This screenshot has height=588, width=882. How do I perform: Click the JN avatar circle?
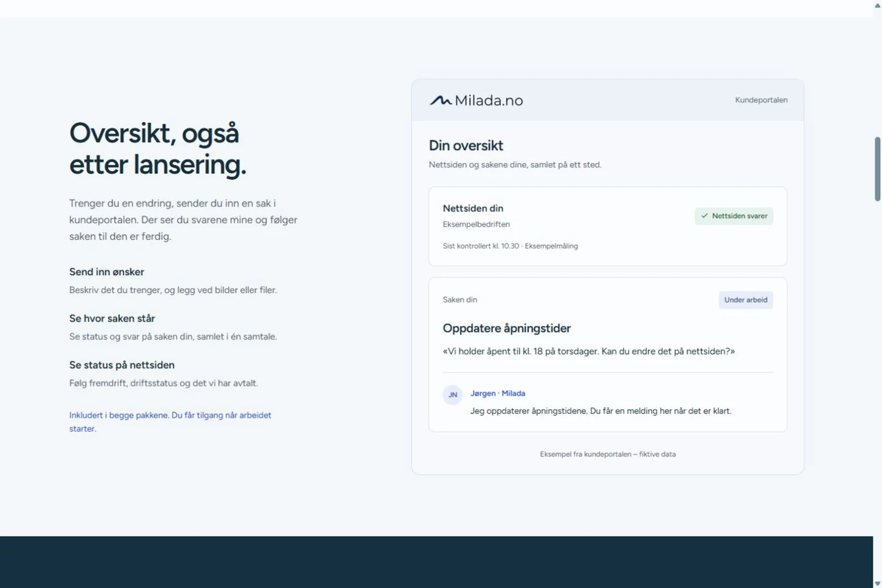[453, 394]
